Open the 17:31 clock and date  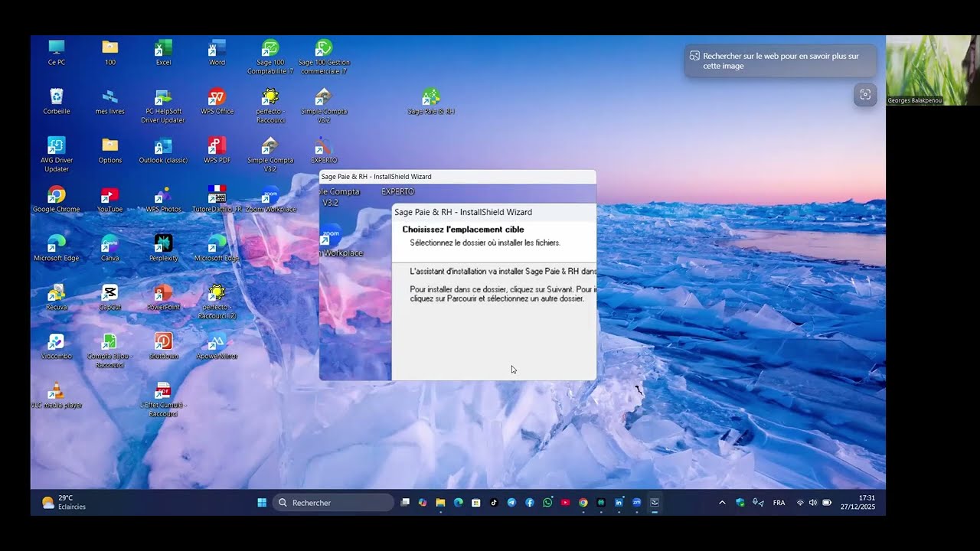[x=857, y=502]
